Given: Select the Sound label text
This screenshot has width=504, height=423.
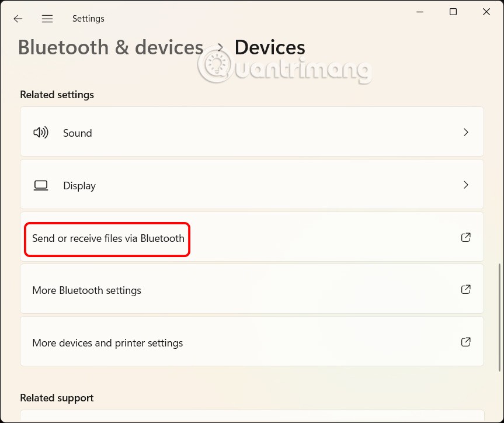Looking at the screenshot, I should (78, 133).
